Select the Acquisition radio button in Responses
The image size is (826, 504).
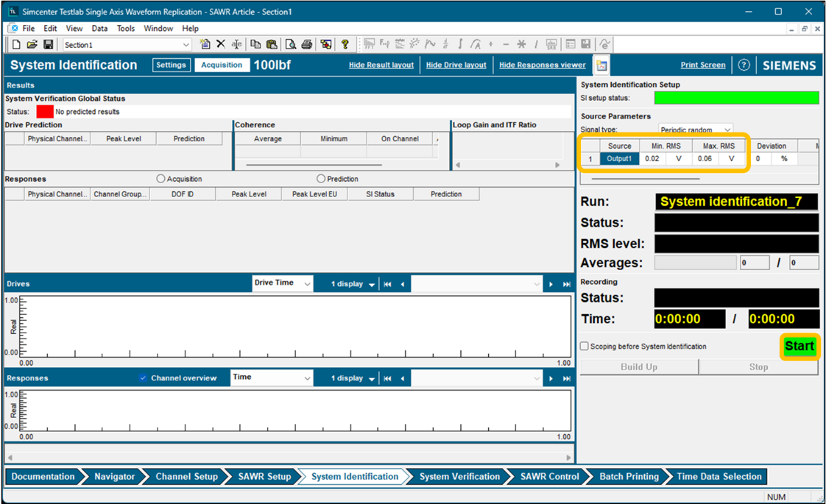click(161, 179)
